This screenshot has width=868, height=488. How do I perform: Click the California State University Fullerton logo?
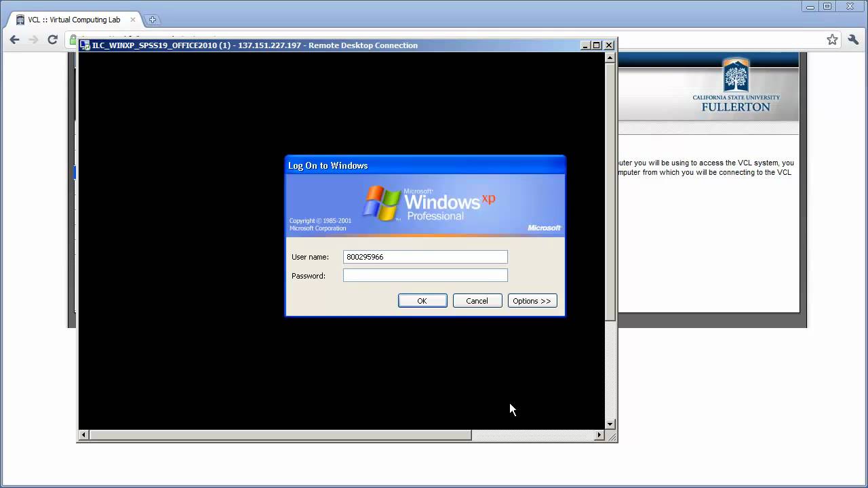point(736,85)
